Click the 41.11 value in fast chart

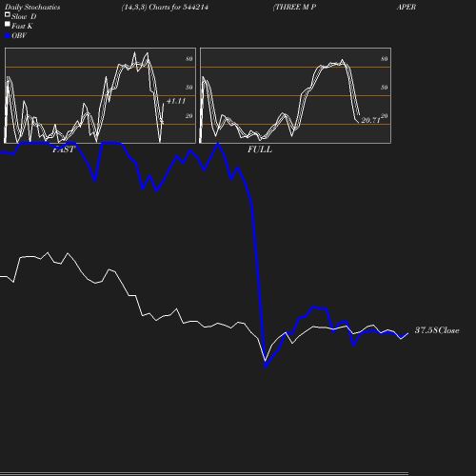click(x=176, y=101)
